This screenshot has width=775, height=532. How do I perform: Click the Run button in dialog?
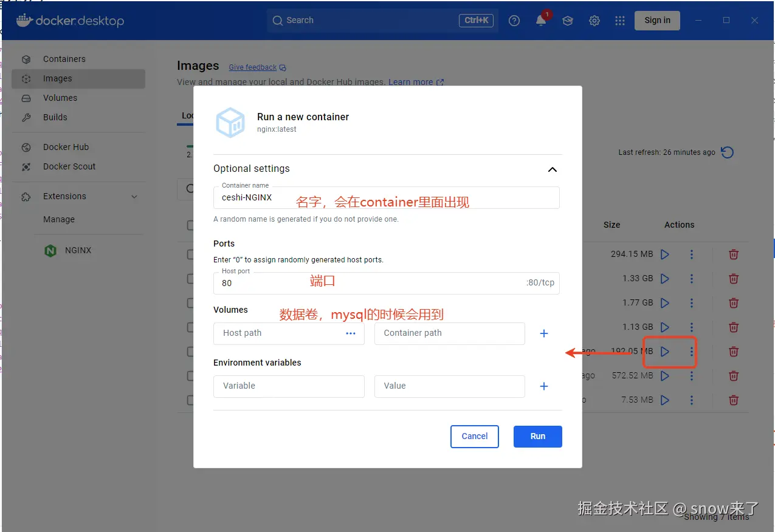(x=538, y=436)
